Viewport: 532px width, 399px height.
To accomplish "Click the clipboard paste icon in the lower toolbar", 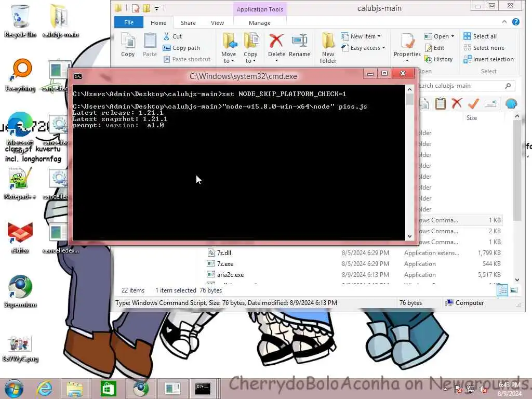I will [x=440, y=103].
